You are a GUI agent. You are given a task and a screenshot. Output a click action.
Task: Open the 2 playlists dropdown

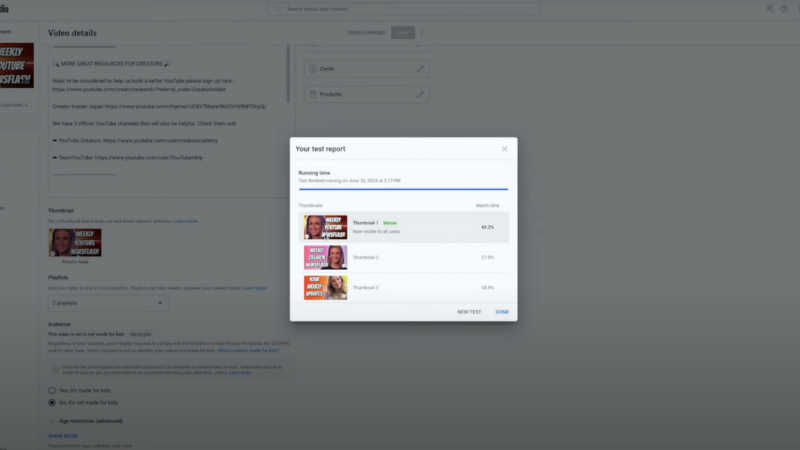pos(108,303)
